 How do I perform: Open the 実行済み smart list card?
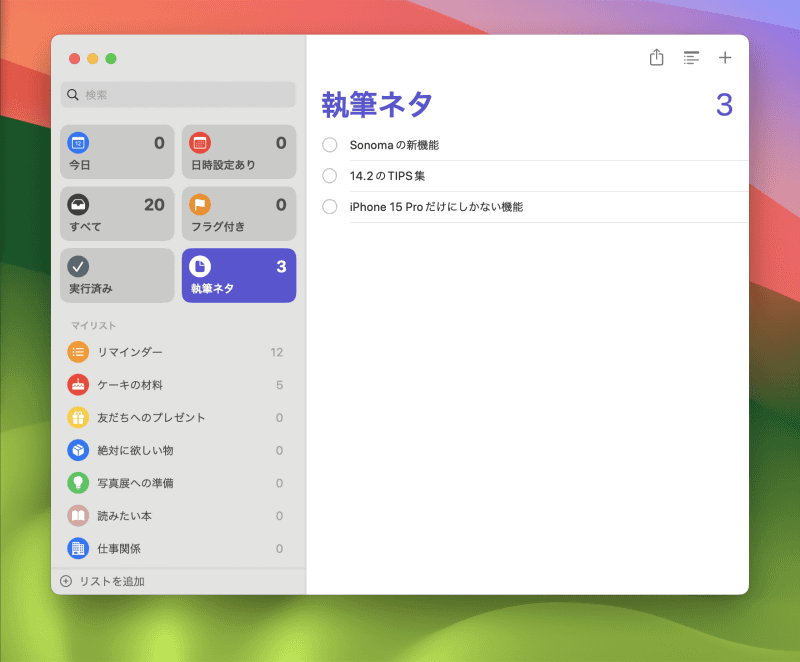click(x=117, y=275)
